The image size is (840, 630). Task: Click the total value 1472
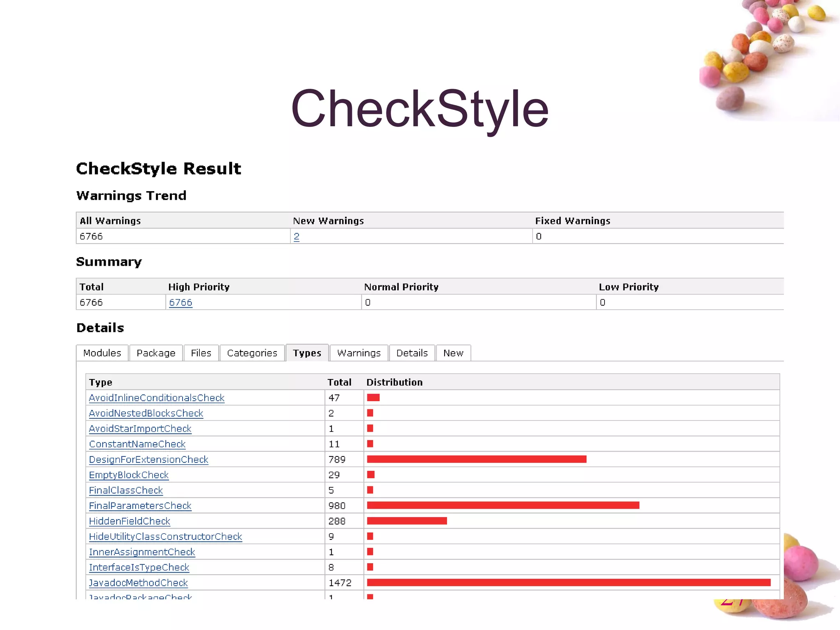(x=340, y=583)
